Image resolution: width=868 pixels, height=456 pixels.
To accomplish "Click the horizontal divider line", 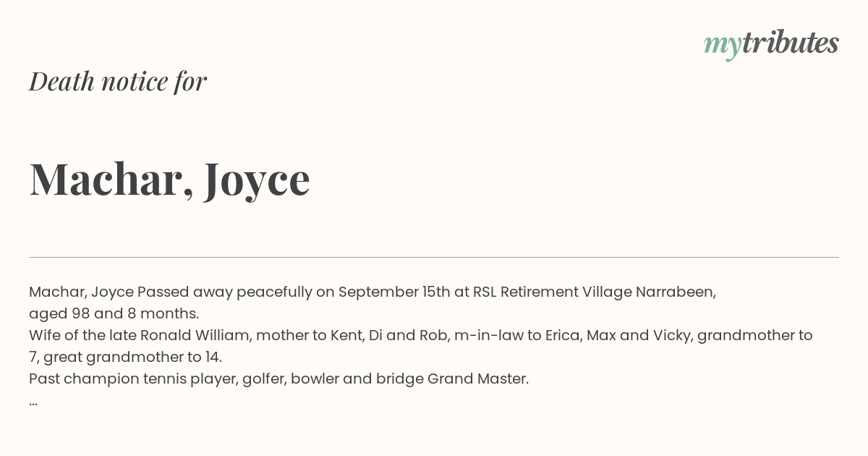I will (434, 257).
